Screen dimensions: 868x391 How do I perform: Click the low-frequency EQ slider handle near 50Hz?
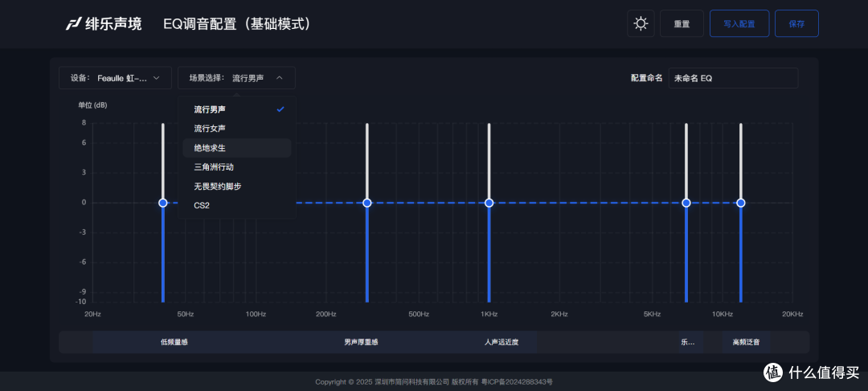tap(162, 203)
